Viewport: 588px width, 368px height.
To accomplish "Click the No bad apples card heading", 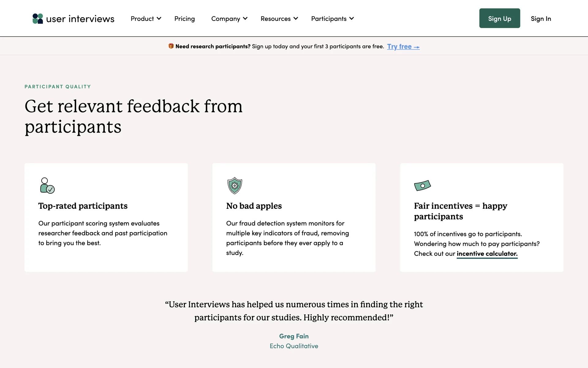I will pyautogui.click(x=254, y=206).
